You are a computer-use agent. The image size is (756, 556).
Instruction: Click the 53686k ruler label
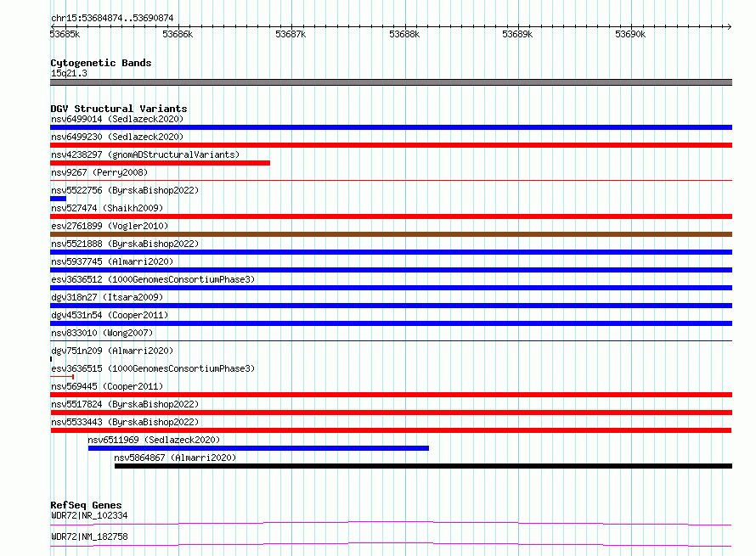pos(178,34)
